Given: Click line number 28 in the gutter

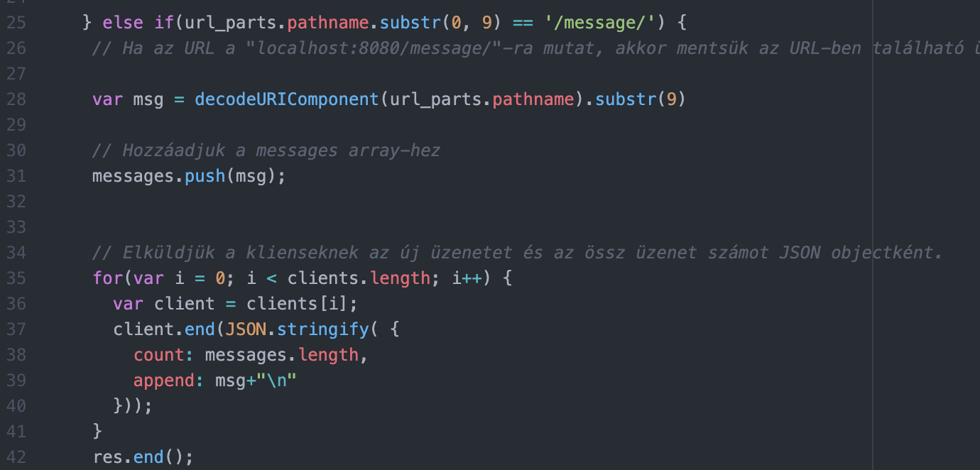Looking at the screenshot, I should coord(16,99).
